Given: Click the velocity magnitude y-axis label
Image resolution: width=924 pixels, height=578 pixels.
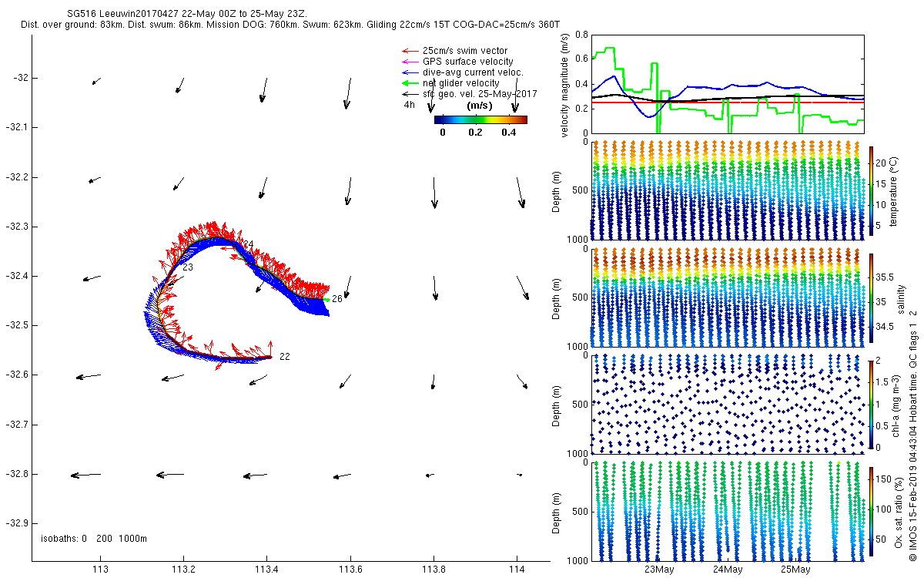Looking at the screenshot, I should click(x=565, y=86).
